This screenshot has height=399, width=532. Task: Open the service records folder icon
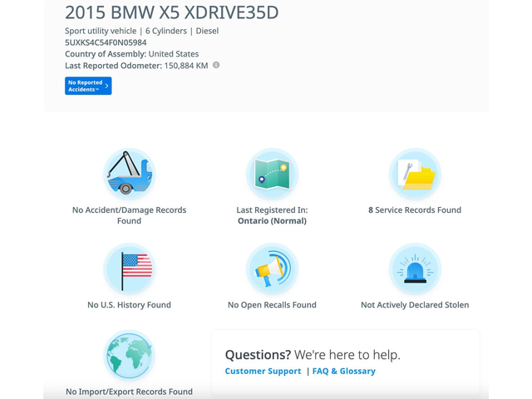[415, 174]
